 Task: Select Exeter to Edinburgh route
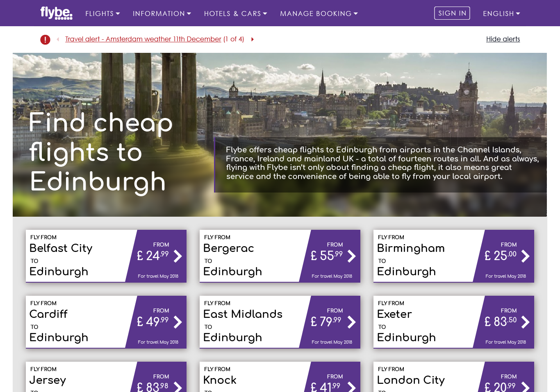pyautogui.click(x=454, y=322)
